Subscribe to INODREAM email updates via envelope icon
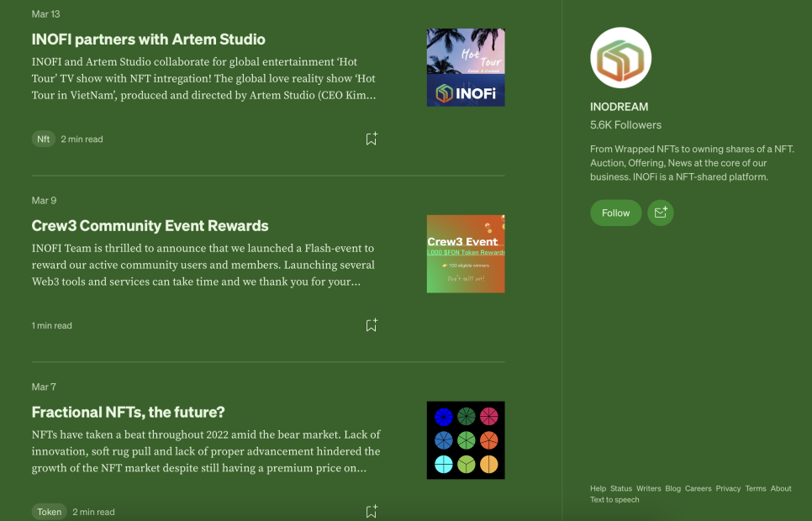The image size is (812, 521). click(660, 213)
